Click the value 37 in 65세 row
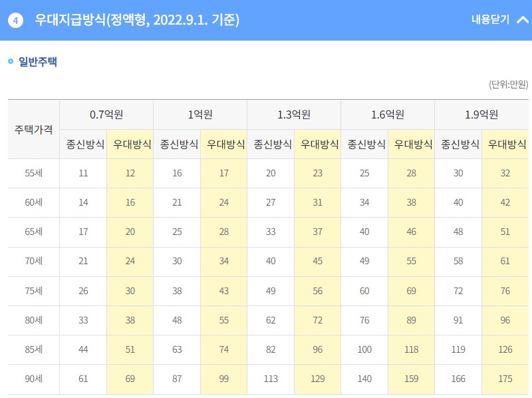Screen dimensions: 532x398 tap(318, 232)
